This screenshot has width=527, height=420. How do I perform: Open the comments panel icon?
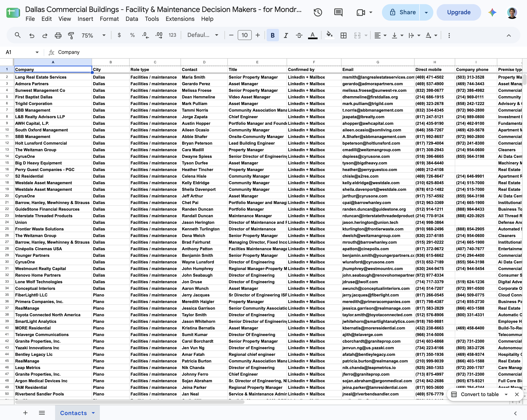tap(338, 12)
